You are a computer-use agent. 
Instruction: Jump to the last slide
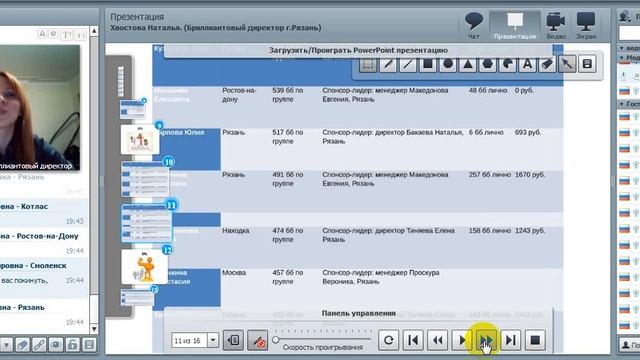click(x=511, y=340)
